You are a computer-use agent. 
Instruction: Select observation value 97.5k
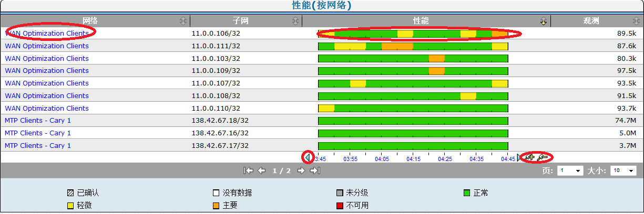point(627,70)
